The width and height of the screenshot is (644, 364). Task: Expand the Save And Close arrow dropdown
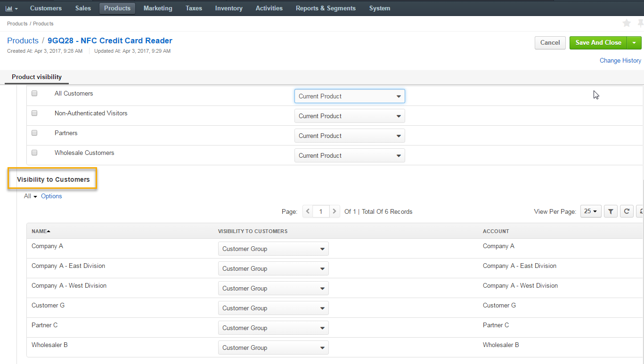pyautogui.click(x=634, y=42)
